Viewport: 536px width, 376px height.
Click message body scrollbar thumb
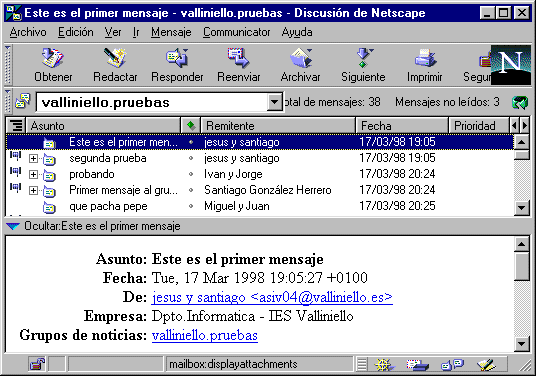pos(522,266)
